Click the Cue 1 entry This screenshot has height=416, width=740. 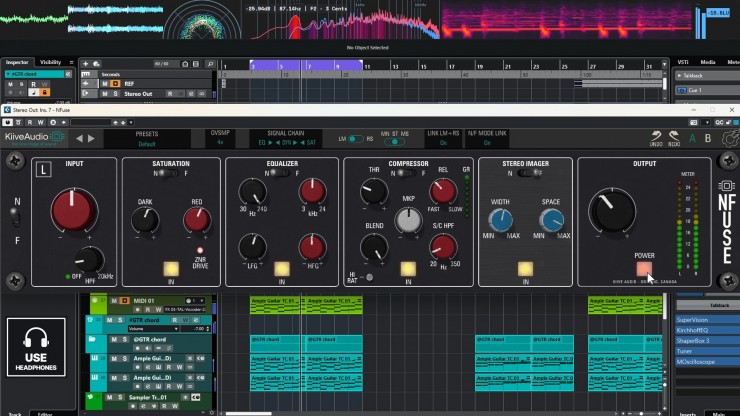pos(707,90)
